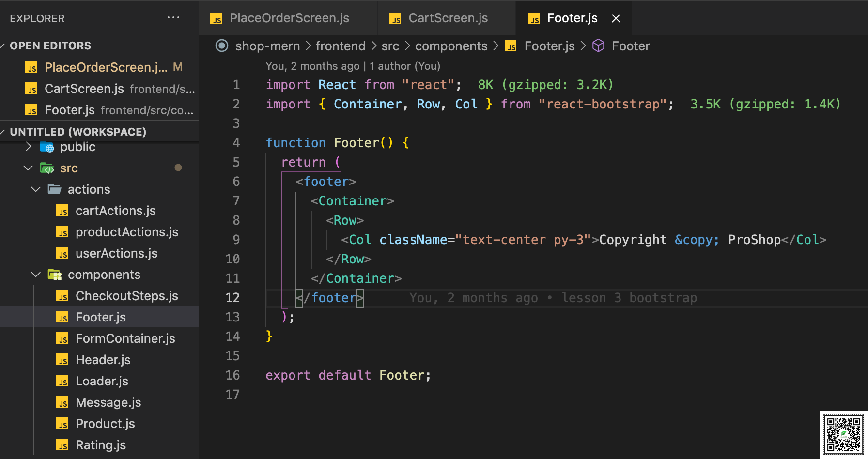
Task: Open the Explorer more actions ellipsis
Action: pyautogui.click(x=173, y=18)
